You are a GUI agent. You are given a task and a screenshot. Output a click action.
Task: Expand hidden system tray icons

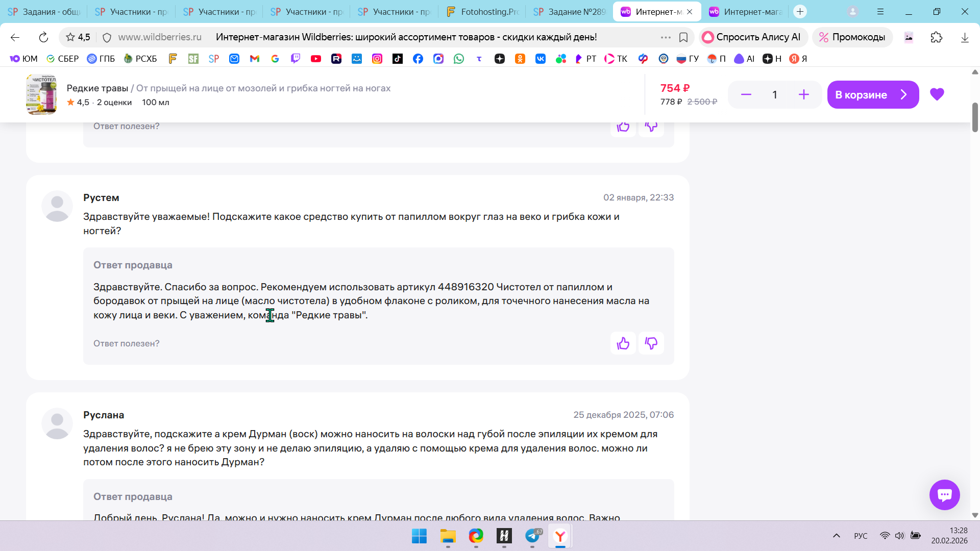click(836, 536)
